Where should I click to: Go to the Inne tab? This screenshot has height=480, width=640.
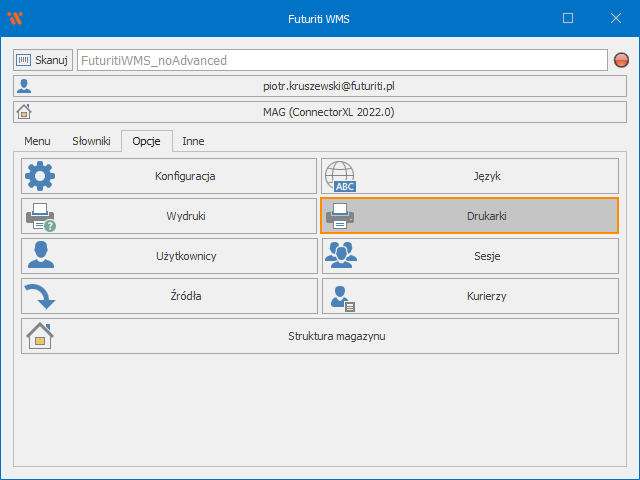[x=193, y=141]
